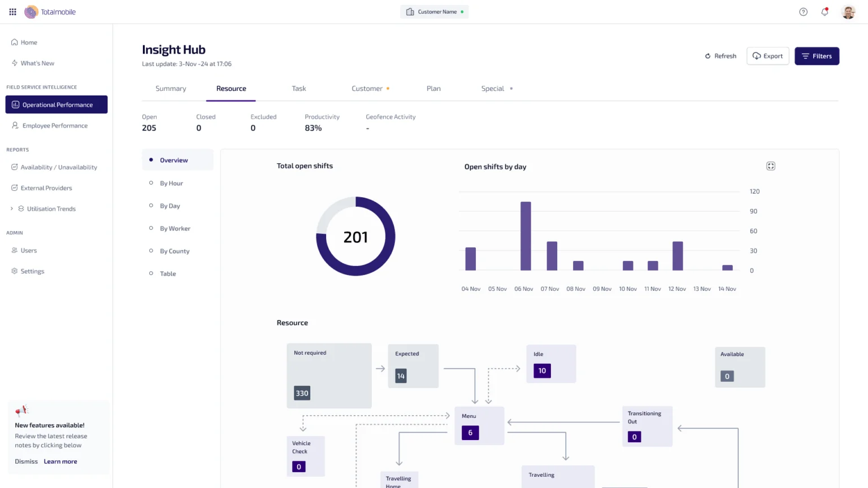Open the Customer Name selector
This screenshot has height=488, width=868.
click(435, 12)
